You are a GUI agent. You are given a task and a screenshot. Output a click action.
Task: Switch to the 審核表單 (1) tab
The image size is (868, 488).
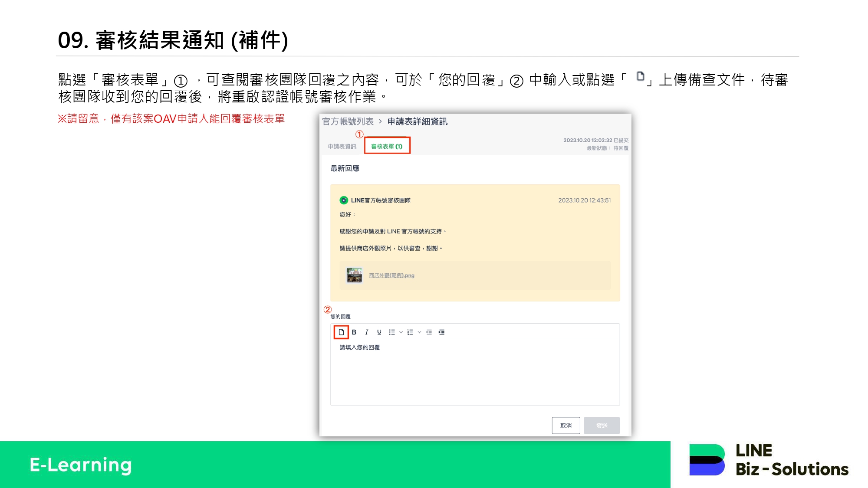tap(387, 147)
